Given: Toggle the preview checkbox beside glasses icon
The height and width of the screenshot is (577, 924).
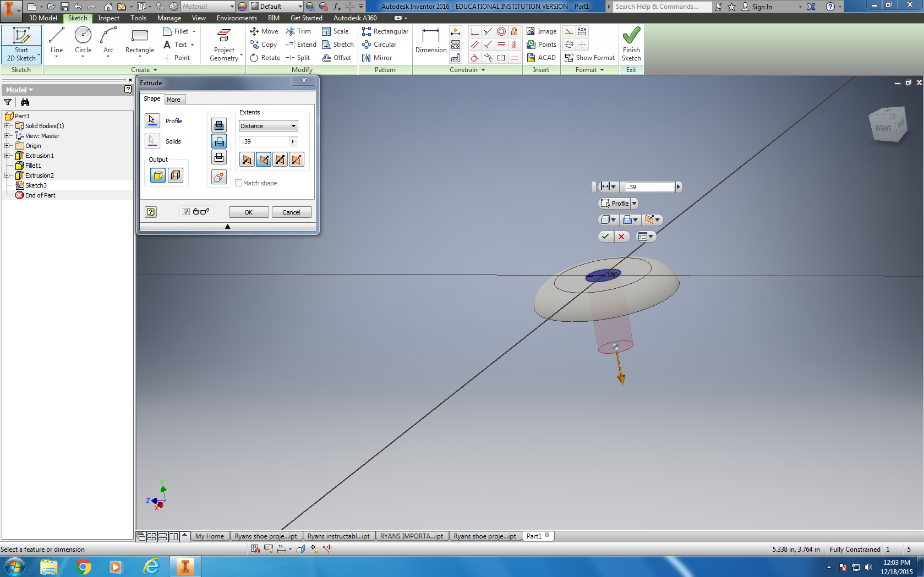Looking at the screenshot, I should coord(187,212).
